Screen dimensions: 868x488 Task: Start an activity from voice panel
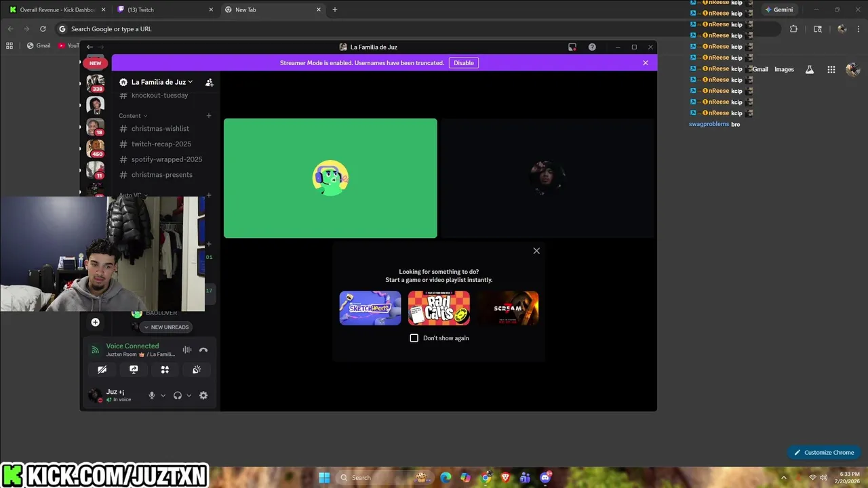tap(165, 369)
